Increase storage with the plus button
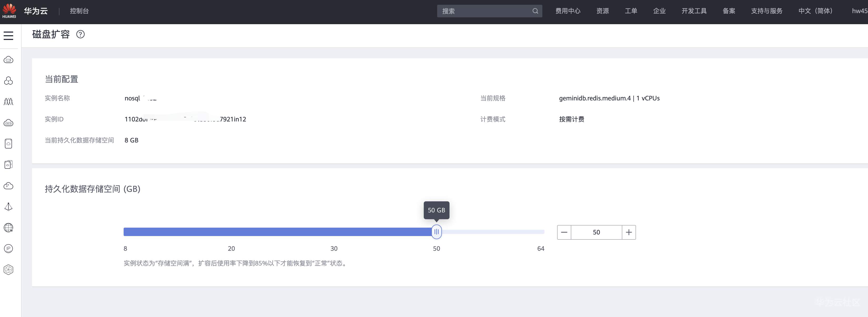Image resolution: width=868 pixels, height=317 pixels. pos(629,232)
